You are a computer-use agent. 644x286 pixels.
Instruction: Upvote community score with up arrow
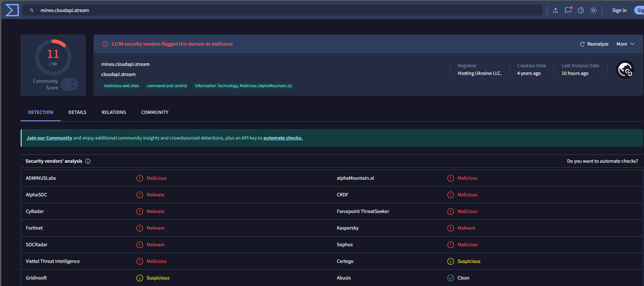click(x=73, y=82)
